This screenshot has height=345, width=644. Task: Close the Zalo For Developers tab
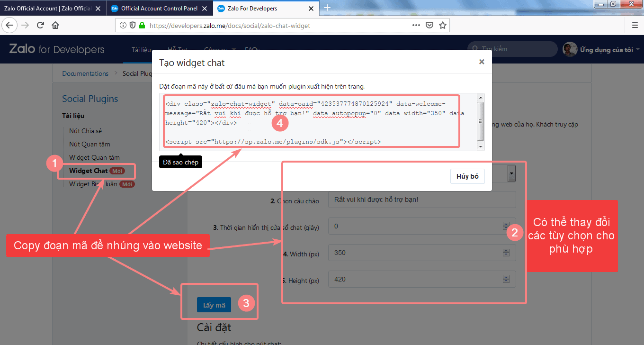(x=311, y=9)
